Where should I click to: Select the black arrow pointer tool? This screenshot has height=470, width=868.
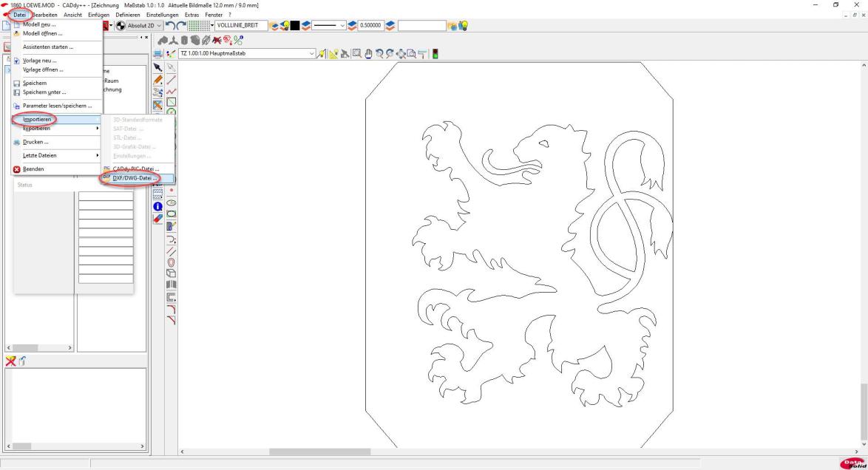(x=157, y=67)
